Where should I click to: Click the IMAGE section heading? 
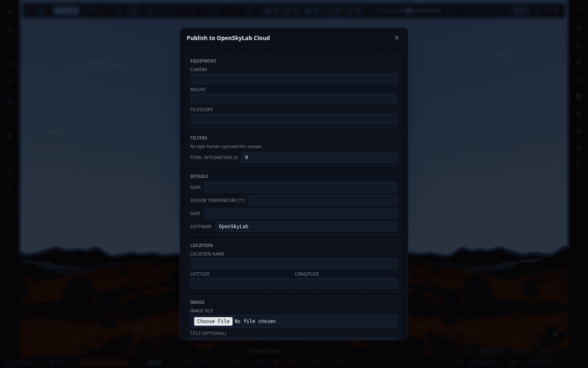tap(197, 302)
